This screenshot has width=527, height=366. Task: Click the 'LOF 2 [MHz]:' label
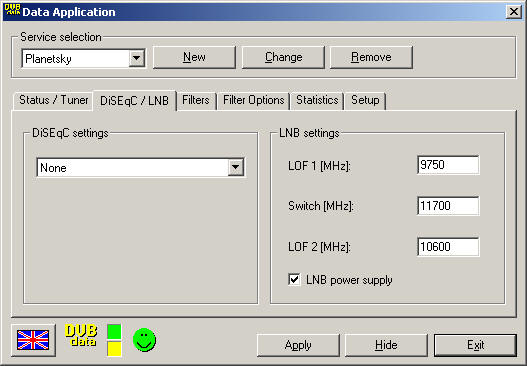pos(319,247)
